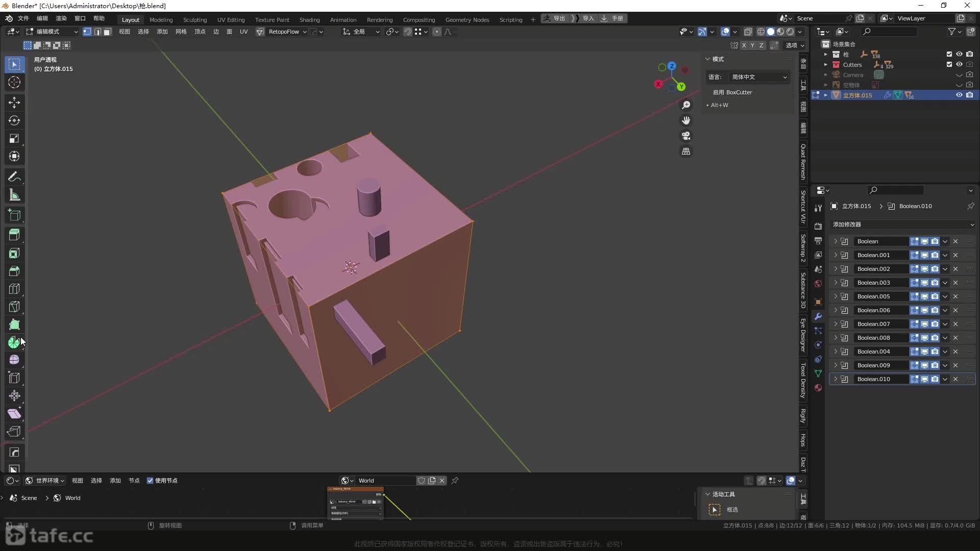This screenshot has height=551, width=980.
Task: Open the 全局 transform orientation dropdown
Action: [x=361, y=32]
